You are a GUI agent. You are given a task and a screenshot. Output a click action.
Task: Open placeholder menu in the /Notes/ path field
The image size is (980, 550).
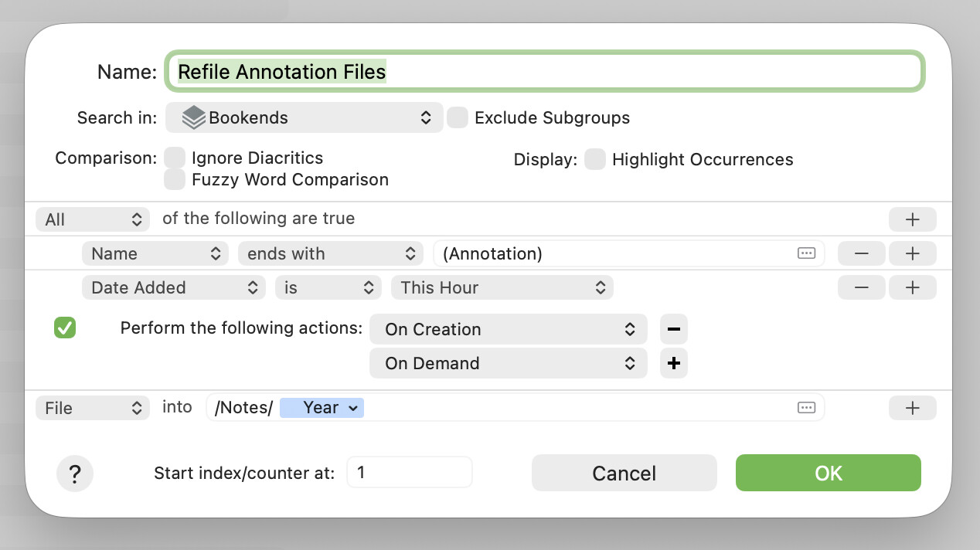tap(805, 408)
